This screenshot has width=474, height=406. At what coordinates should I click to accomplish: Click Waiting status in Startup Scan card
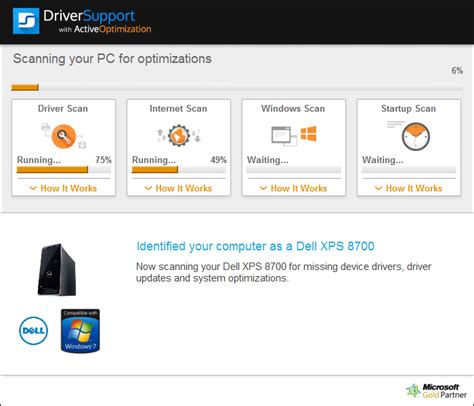383,160
